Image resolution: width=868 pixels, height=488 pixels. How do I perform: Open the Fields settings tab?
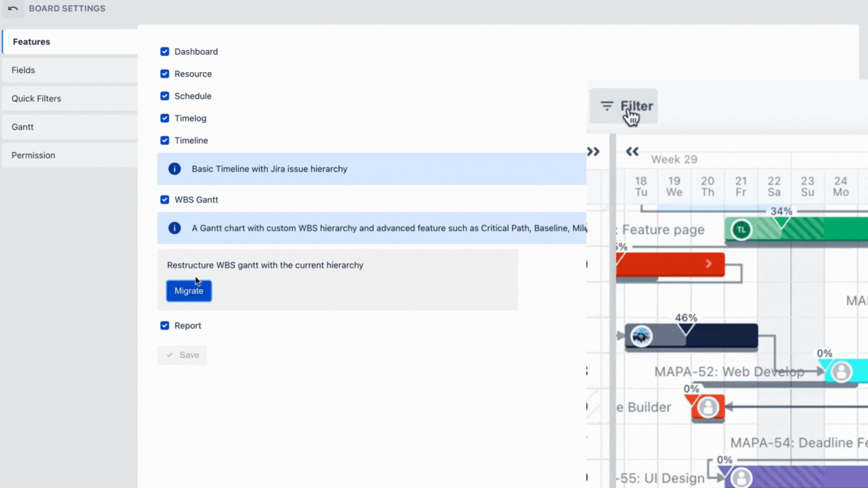coord(70,70)
